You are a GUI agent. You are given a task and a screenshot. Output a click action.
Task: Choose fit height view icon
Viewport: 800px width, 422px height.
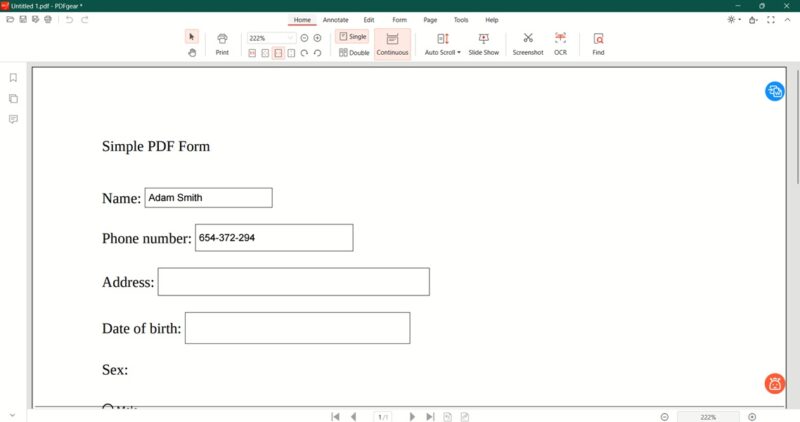(x=291, y=53)
